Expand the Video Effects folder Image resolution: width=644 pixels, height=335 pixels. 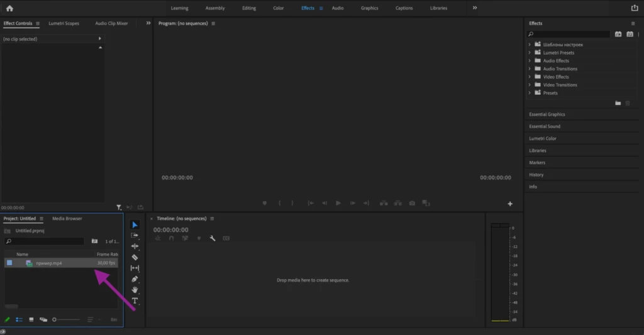click(530, 77)
